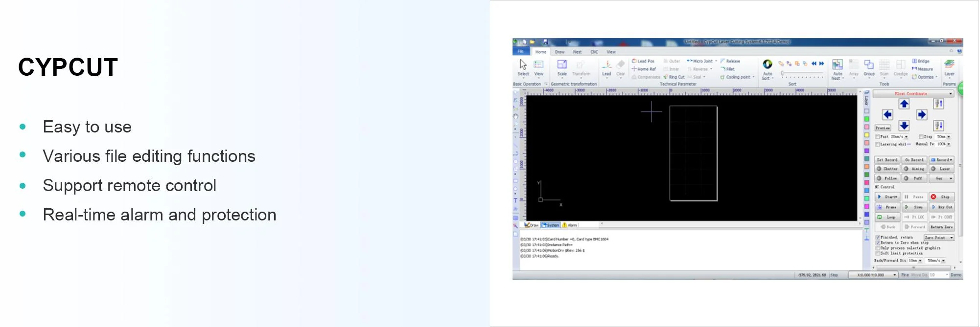Expand the Optimize dropdown

(x=936, y=77)
